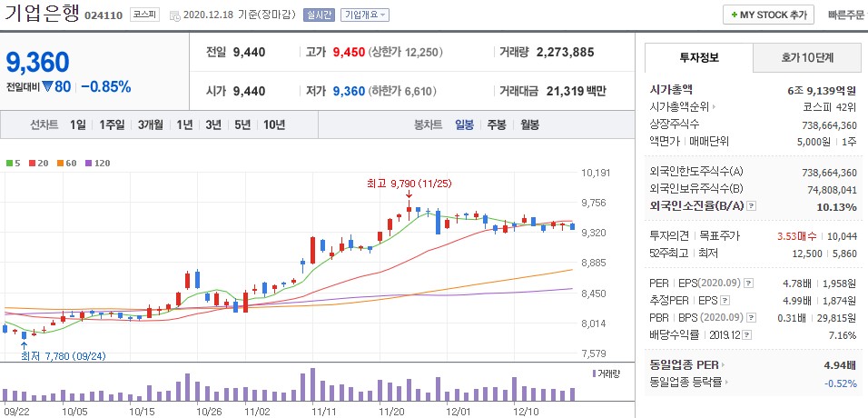
Task: Click the 거래대금 value 21,319 백만
Action: (576, 91)
